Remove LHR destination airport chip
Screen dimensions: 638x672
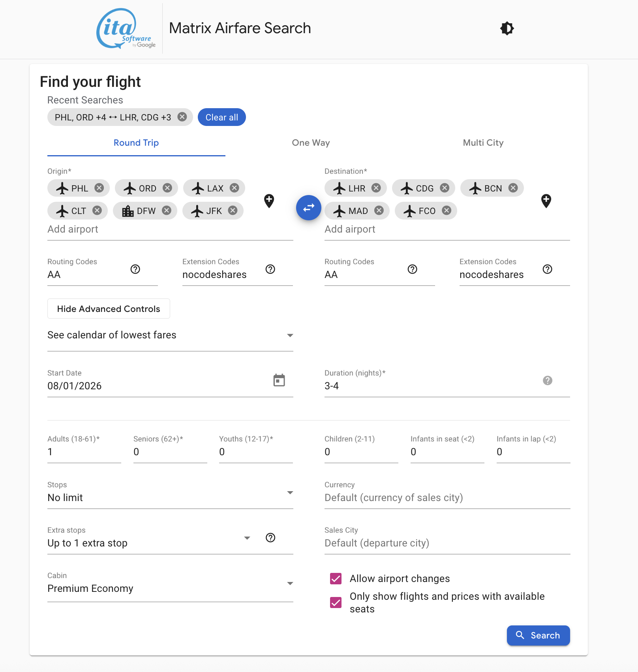click(x=376, y=188)
